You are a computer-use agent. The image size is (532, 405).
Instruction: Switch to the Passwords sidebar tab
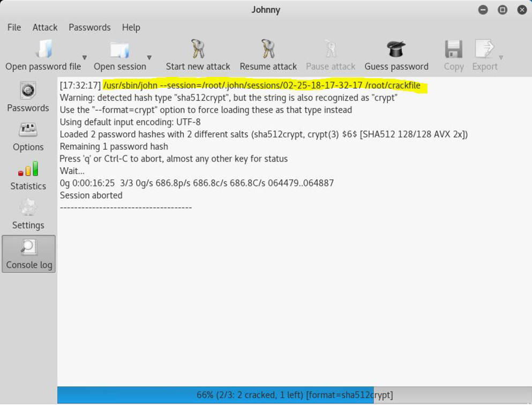coord(28,97)
